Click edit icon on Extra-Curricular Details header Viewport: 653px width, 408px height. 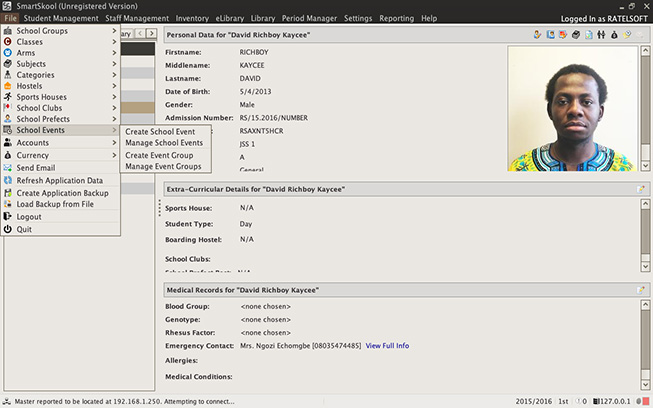click(x=639, y=189)
